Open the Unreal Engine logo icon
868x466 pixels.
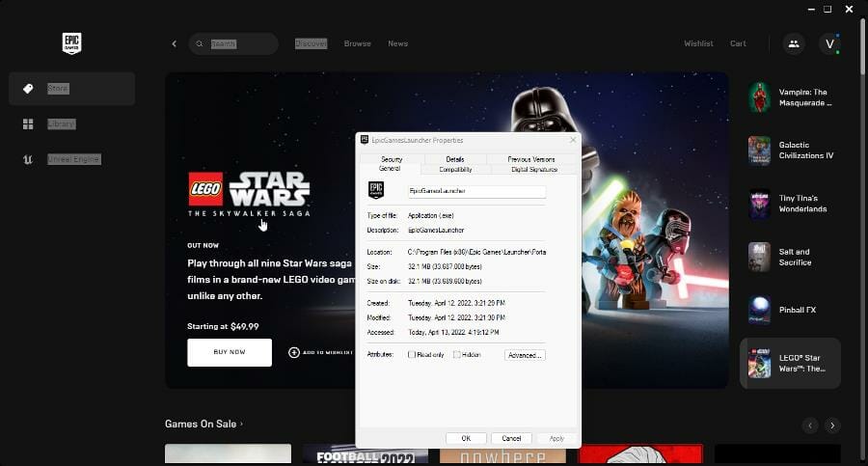pos(28,159)
